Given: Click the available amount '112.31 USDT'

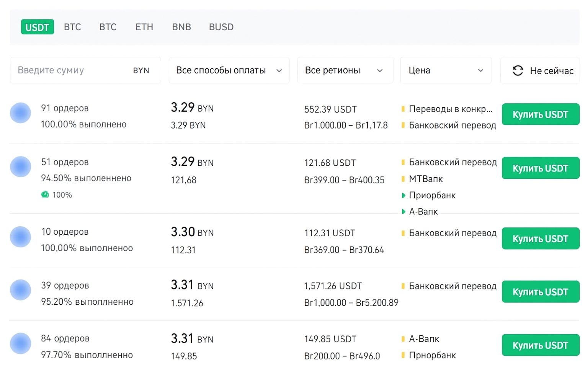Looking at the screenshot, I should click(x=330, y=233).
